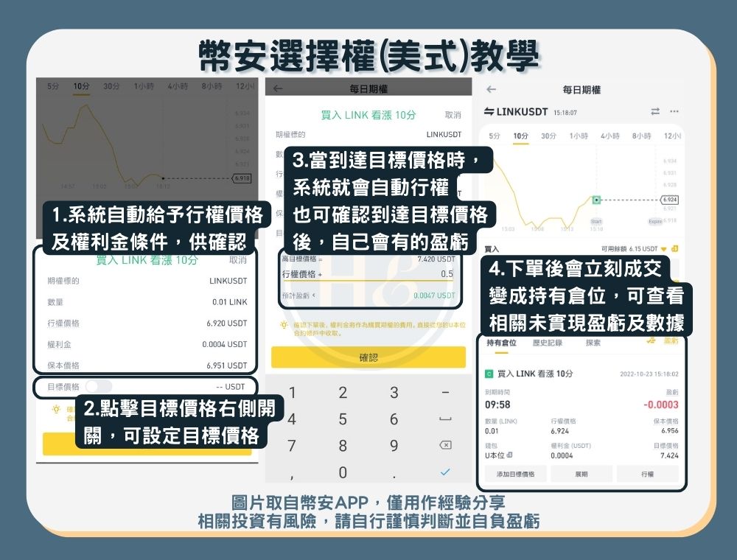
Task: Tap key 2 on numeric keypad
Action: click(343, 392)
